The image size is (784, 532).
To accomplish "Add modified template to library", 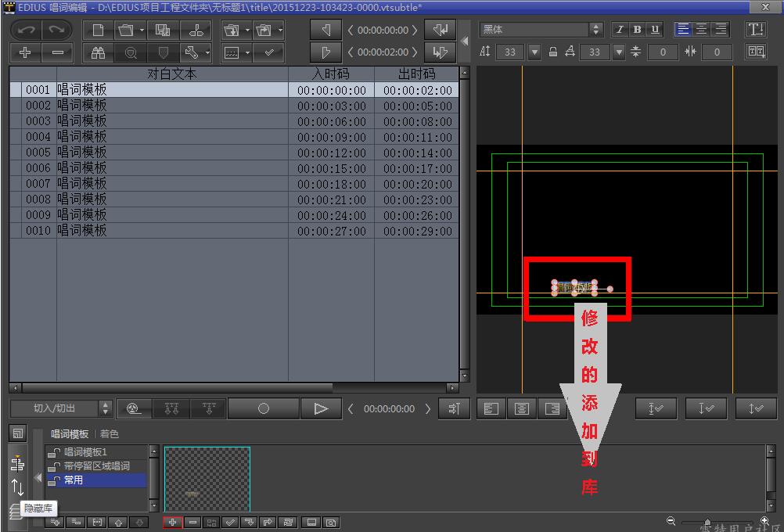I will click(172, 522).
